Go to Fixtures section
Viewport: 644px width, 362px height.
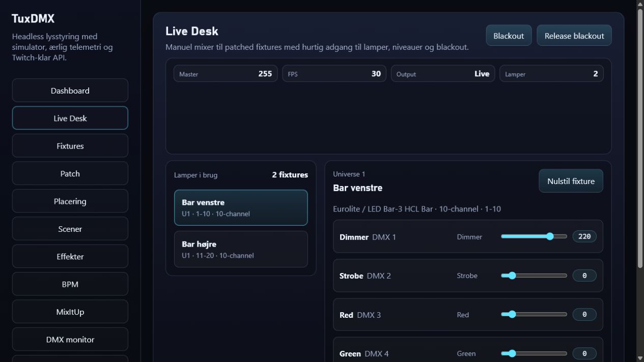pos(70,146)
